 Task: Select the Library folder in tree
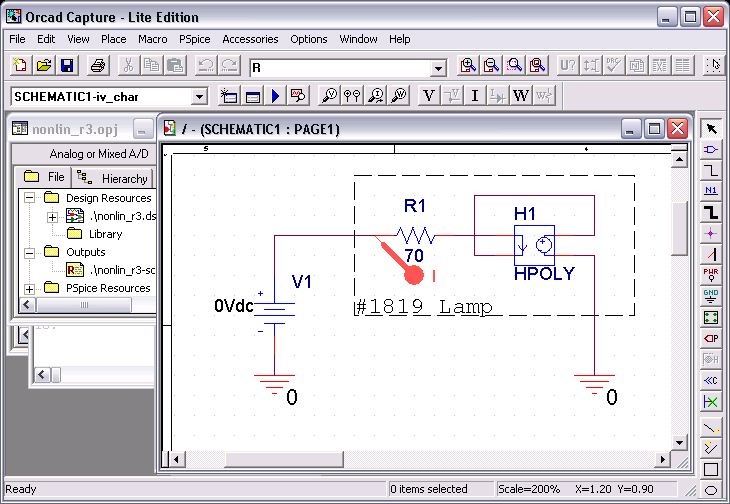[x=105, y=234]
